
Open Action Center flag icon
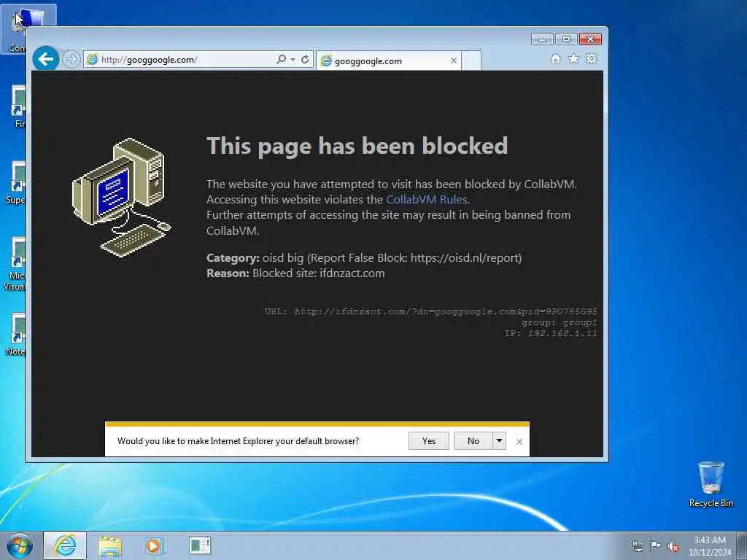pos(656,546)
